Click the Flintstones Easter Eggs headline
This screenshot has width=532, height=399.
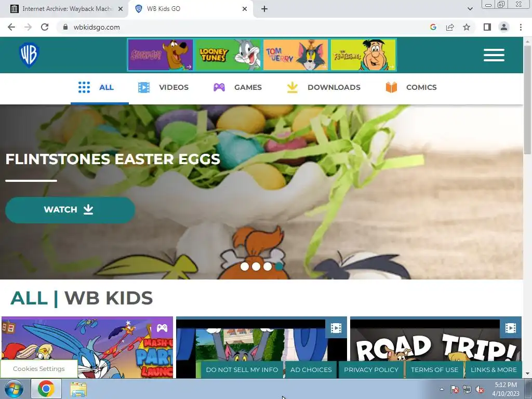coord(113,159)
